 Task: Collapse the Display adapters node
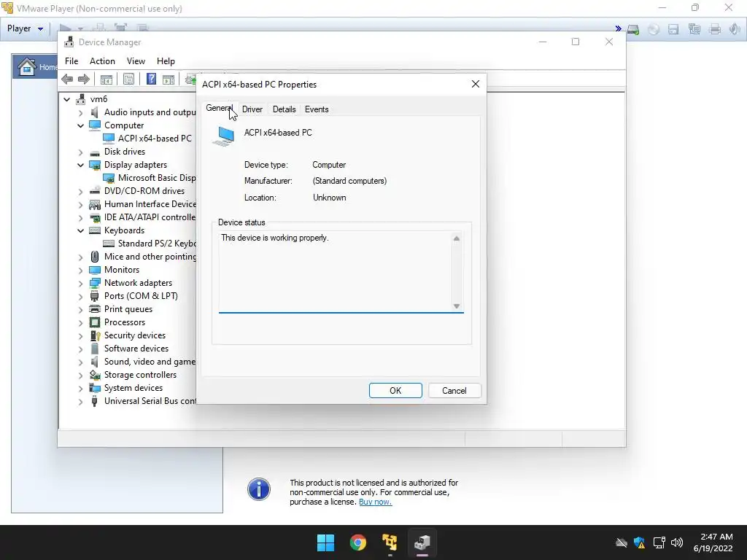click(x=80, y=166)
